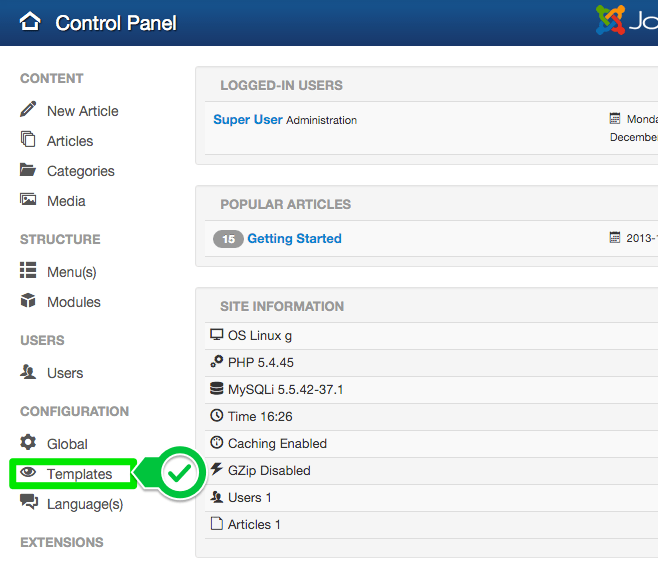Select Modules under Structure
Viewport: 658px width, 563px height.
pos(73,302)
